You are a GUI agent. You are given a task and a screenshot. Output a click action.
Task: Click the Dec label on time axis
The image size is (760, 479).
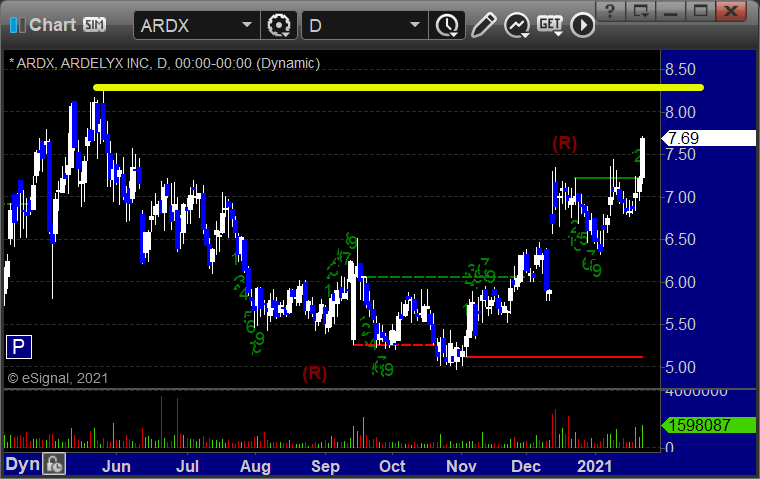526,466
